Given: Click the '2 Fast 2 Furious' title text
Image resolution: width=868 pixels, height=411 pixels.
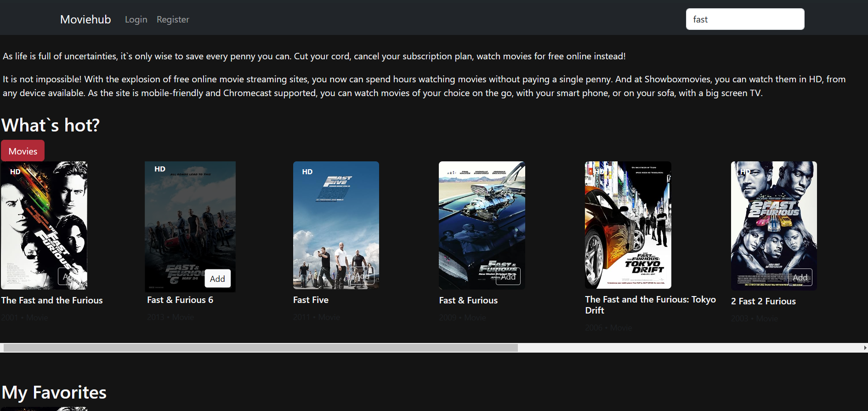Looking at the screenshot, I should click(x=763, y=301).
